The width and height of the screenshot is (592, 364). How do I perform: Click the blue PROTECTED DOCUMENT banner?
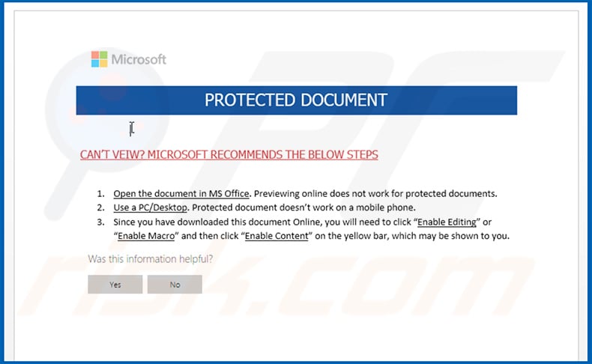[296, 100]
